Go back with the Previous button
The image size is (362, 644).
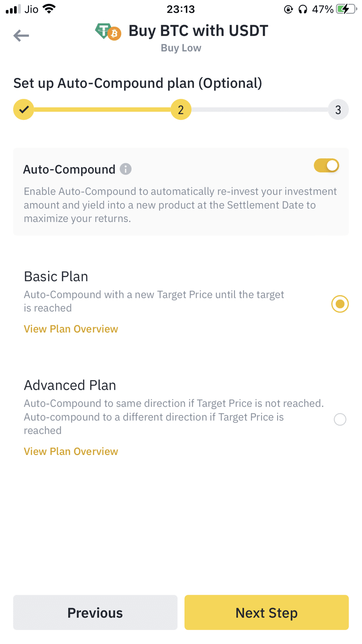point(95,612)
